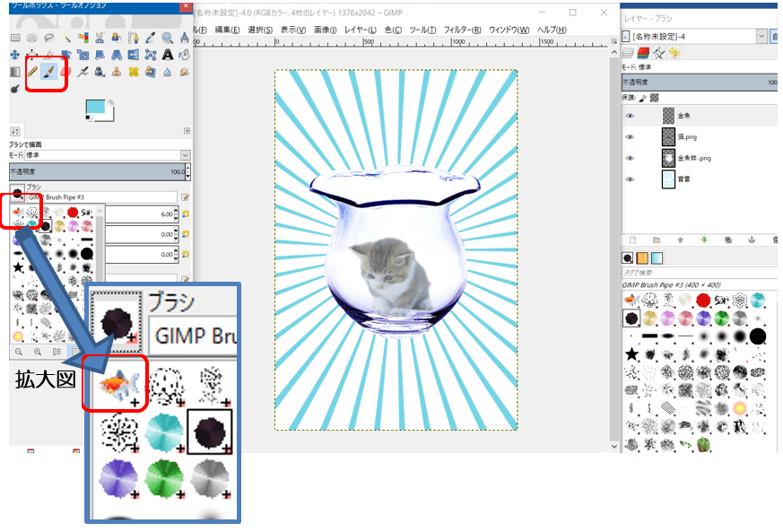Click the anchor floating layer button

tap(752, 240)
